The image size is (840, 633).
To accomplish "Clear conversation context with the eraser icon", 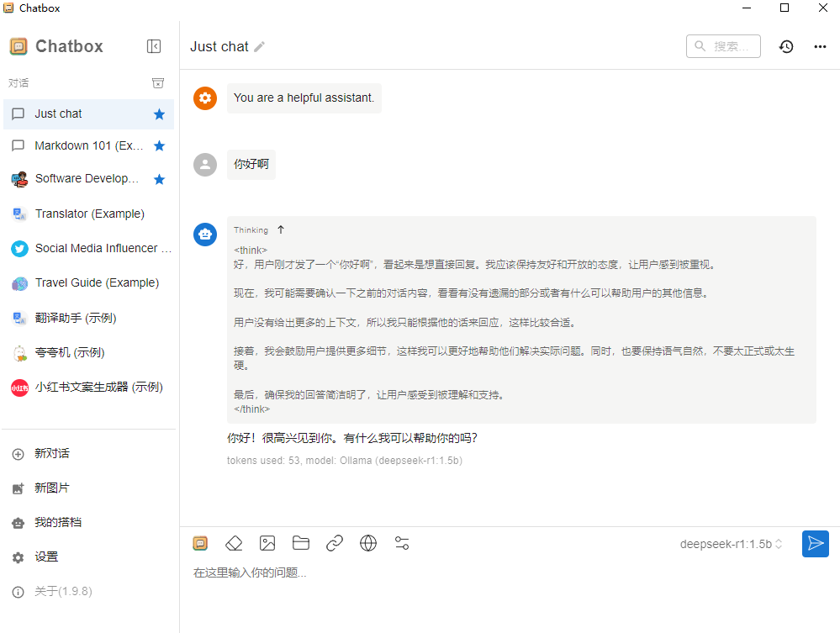I will click(234, 543).
